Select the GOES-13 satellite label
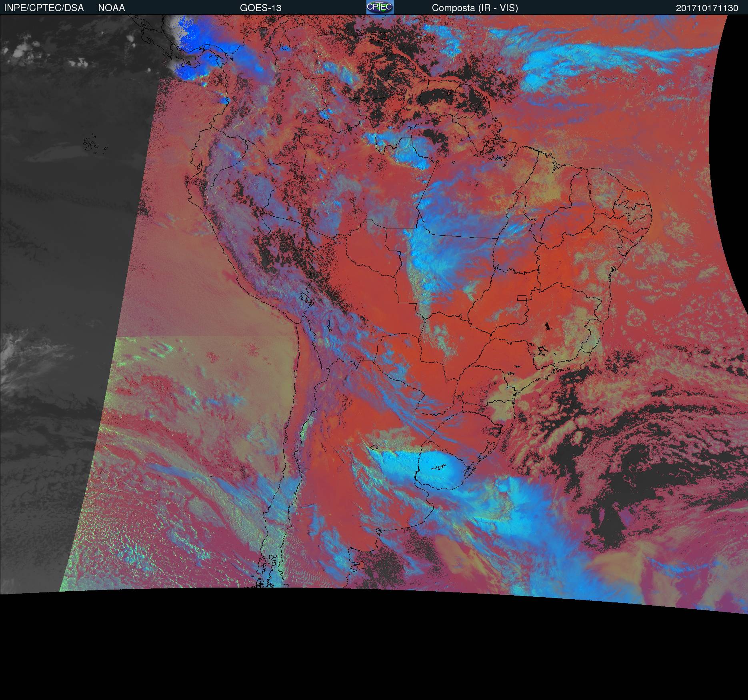This screenshot has height=700, width=748. click(260, 8)
